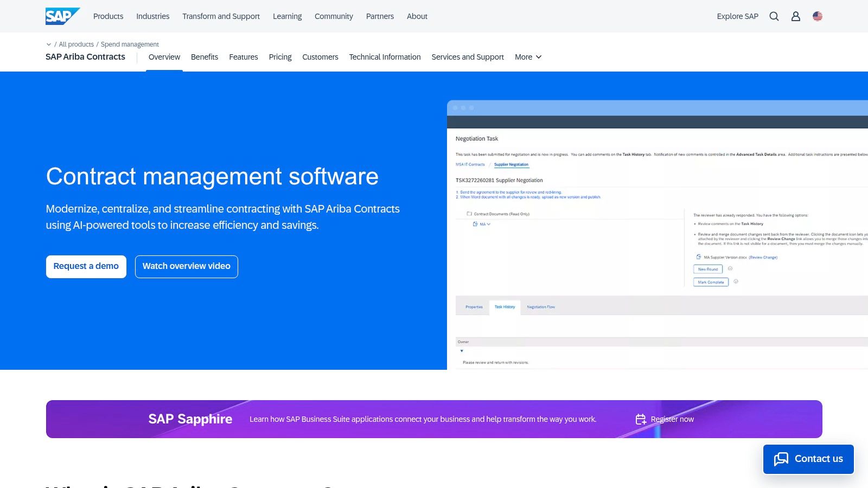868x488 pixels.
Task: Open the Partners menu
Action: (380, 16)
